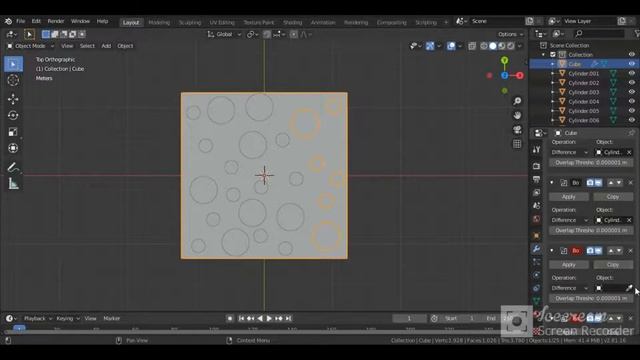Image resolution: width=640 pixels, height=360 pixels.
Task: Open the Output properties tab
Action: point(536,179)
